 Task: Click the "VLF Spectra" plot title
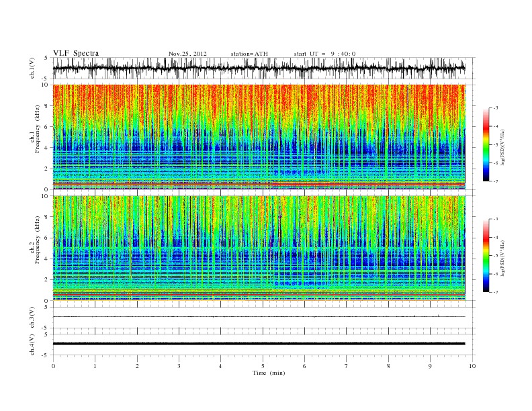point(76,53)
